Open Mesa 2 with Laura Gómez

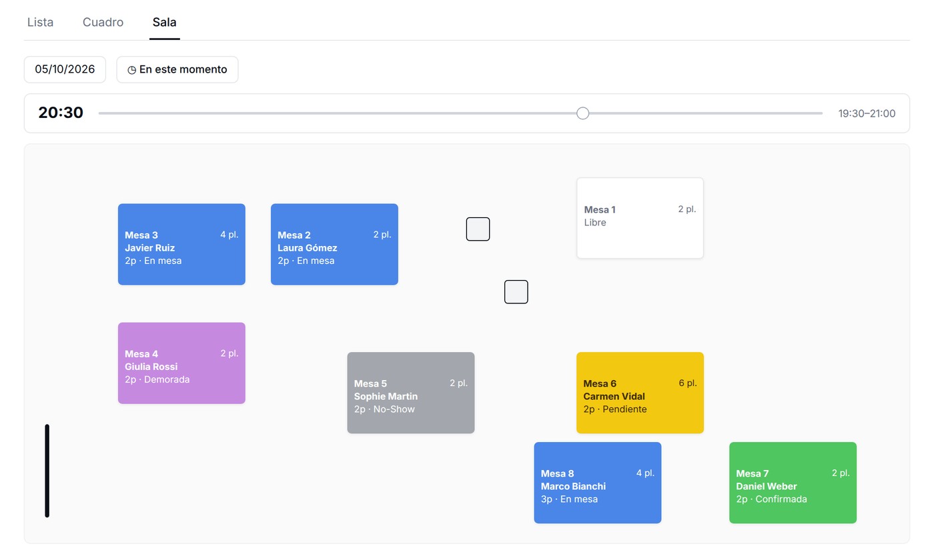point(334,245)
